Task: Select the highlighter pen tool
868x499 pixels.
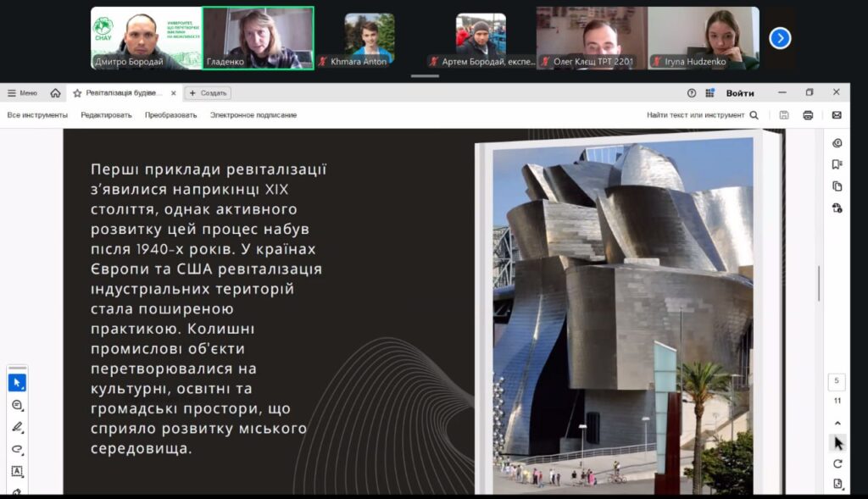Action: pyautogui.click(x=17, y=427)
